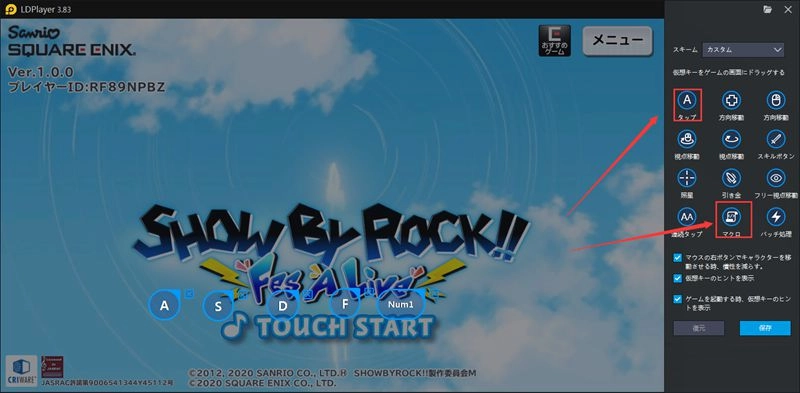Select the sword スキルボタン icon
Screen dimensions: 800x393
(776, 138)
